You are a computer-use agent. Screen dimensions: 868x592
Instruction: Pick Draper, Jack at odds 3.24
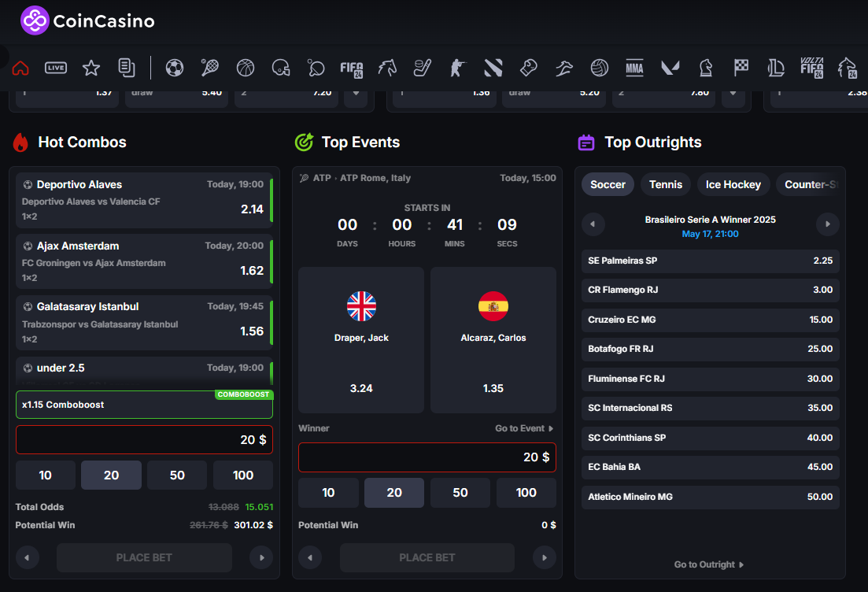coord(361,340)
